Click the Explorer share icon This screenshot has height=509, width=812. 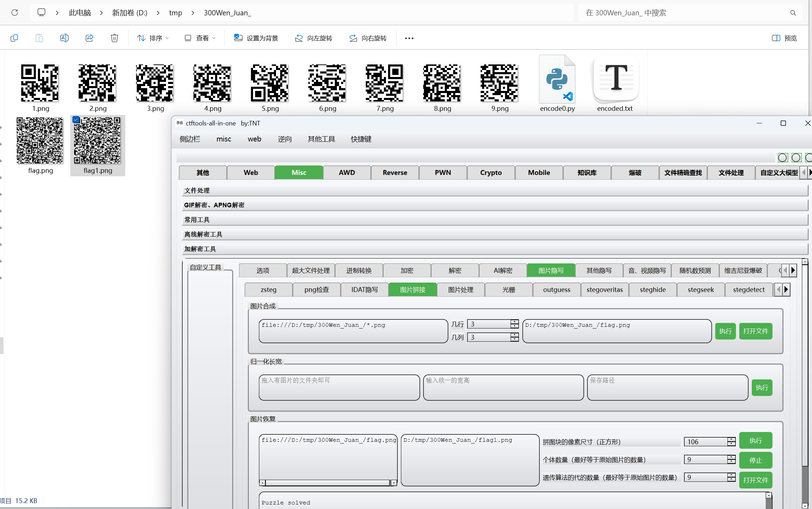tap(89, 38)
